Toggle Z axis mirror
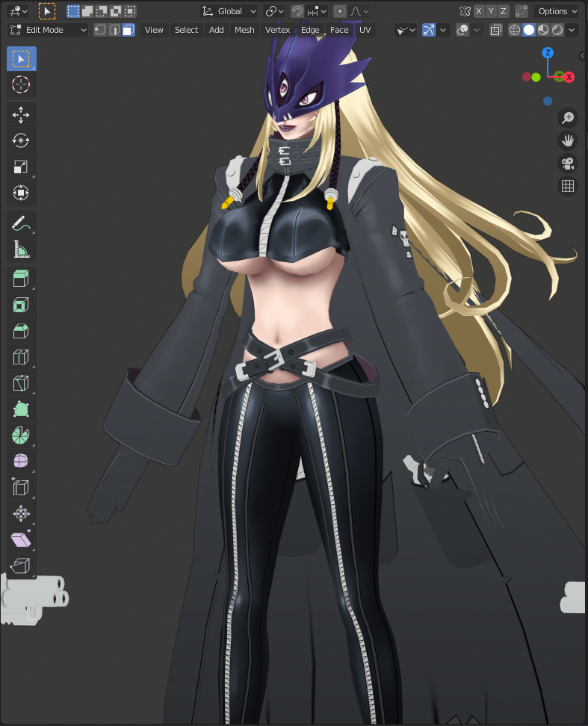Screen dimensions: 588x726 (x=504, y=11)
